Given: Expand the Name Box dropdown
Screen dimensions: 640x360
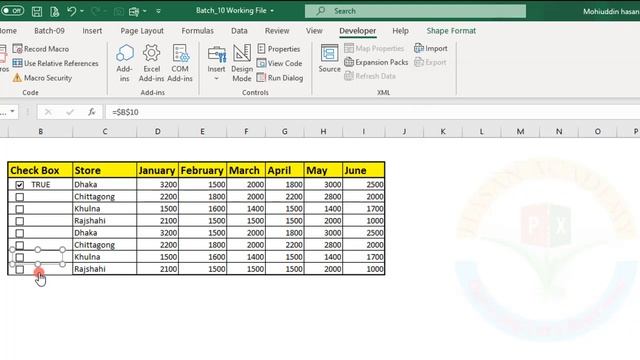Looking at the screenshot, I should [13, 111].
